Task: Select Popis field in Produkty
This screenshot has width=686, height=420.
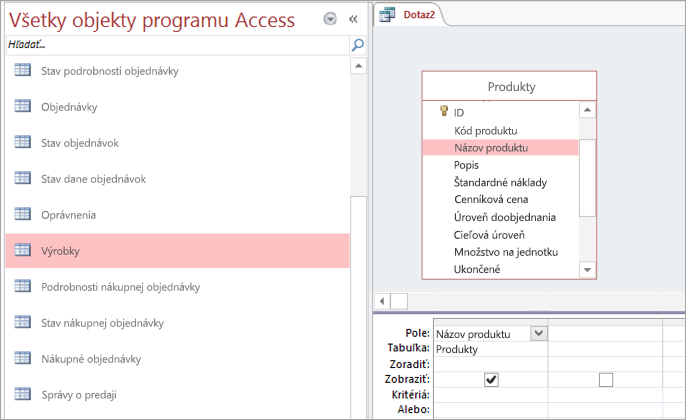Action: tap(500, 165)
